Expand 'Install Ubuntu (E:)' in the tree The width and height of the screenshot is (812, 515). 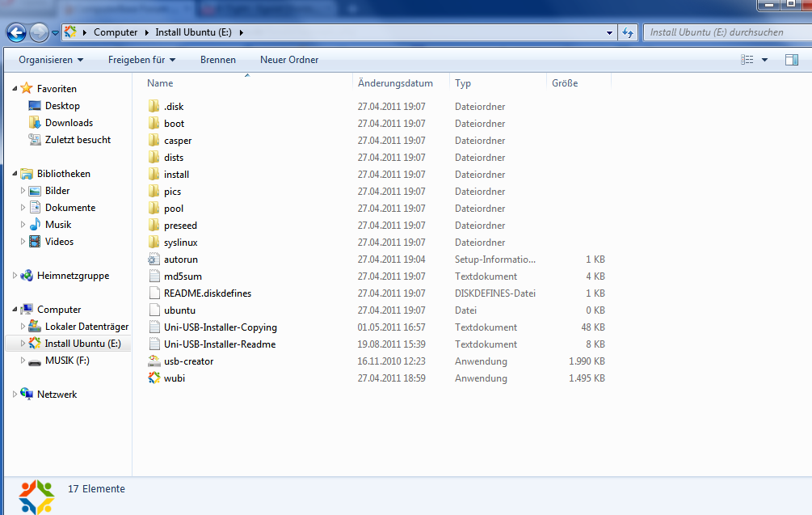coord(23,344)
